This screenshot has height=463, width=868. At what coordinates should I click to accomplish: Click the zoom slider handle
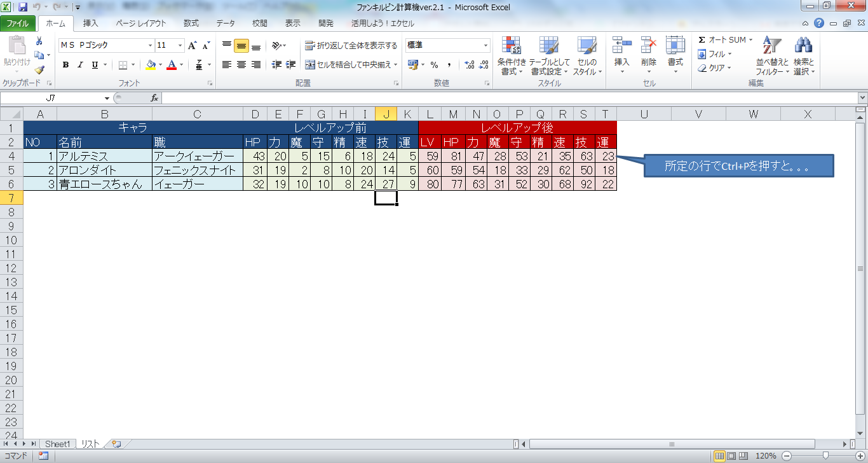coord(826,456)
